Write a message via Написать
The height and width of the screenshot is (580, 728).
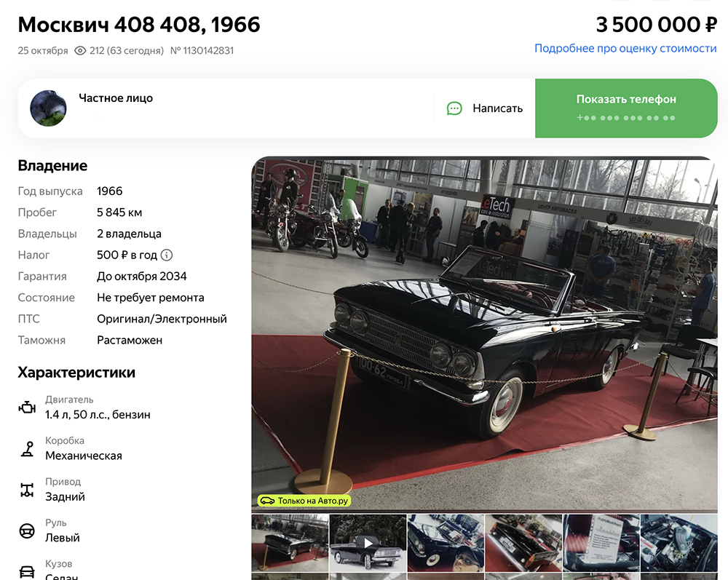point(485,108)
